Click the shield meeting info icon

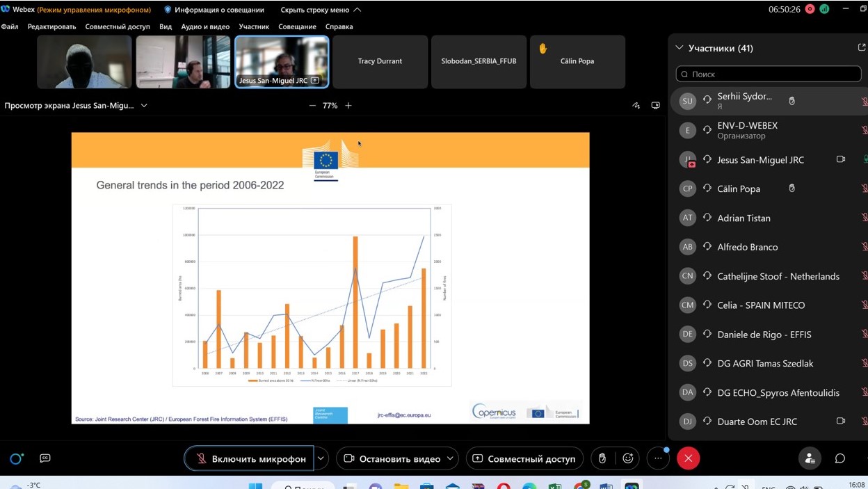[x=168, y=10]
